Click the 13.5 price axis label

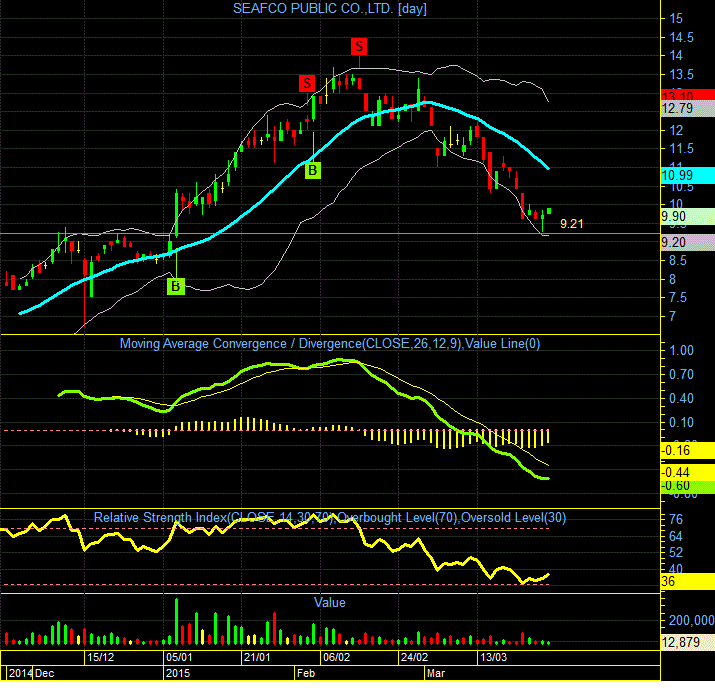(x=681, y=74)
